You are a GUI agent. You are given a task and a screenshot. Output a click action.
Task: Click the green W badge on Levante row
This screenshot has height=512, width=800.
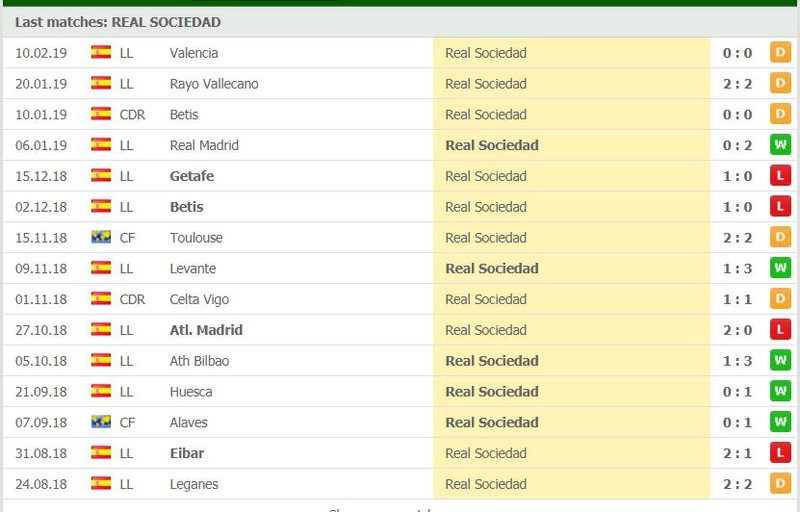click(780, 268)
